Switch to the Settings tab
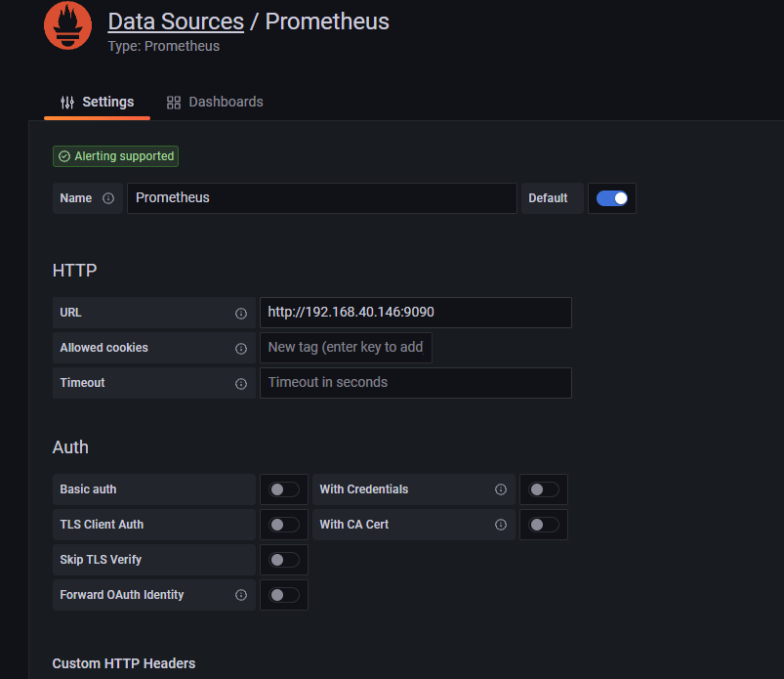 [x=97, y=102]
